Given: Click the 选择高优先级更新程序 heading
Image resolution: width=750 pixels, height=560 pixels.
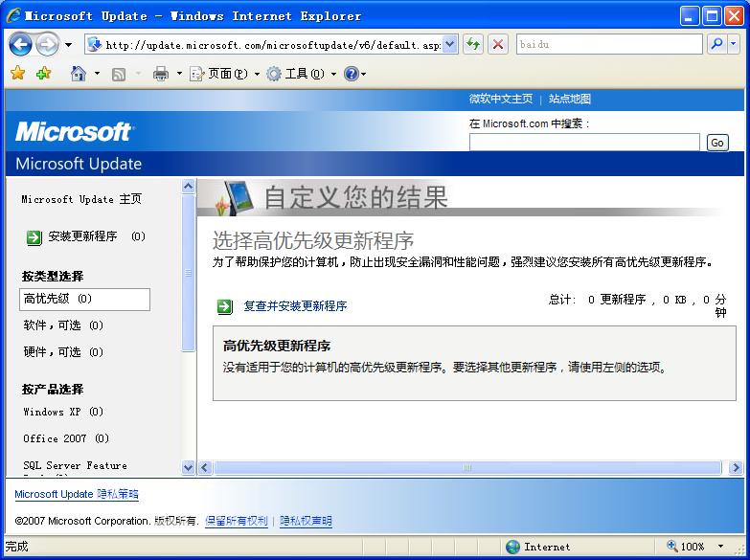Looking at the screenshot, I should (313, 240).
